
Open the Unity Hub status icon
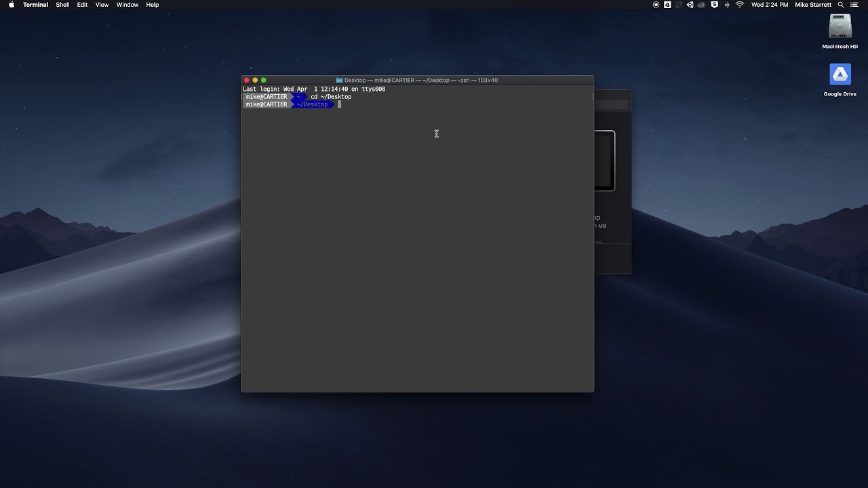[x=690, y=5]
